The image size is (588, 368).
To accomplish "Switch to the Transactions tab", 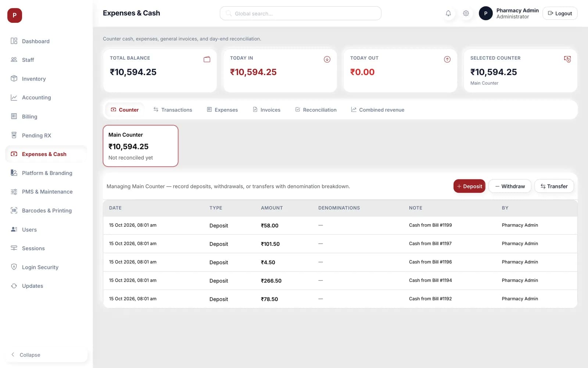I will pos(173,110).
